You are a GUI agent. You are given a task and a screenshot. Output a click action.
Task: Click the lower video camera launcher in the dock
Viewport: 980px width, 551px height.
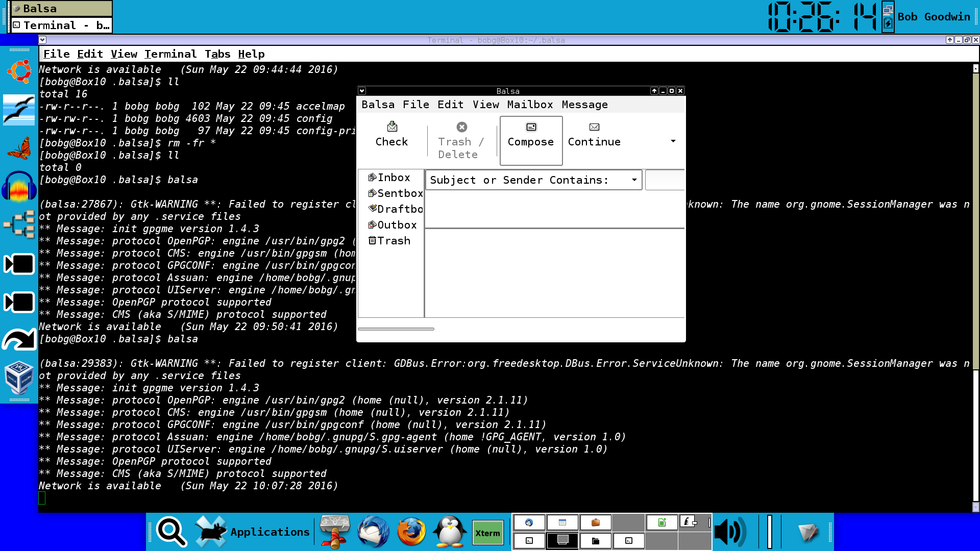[x=19, y=302]
